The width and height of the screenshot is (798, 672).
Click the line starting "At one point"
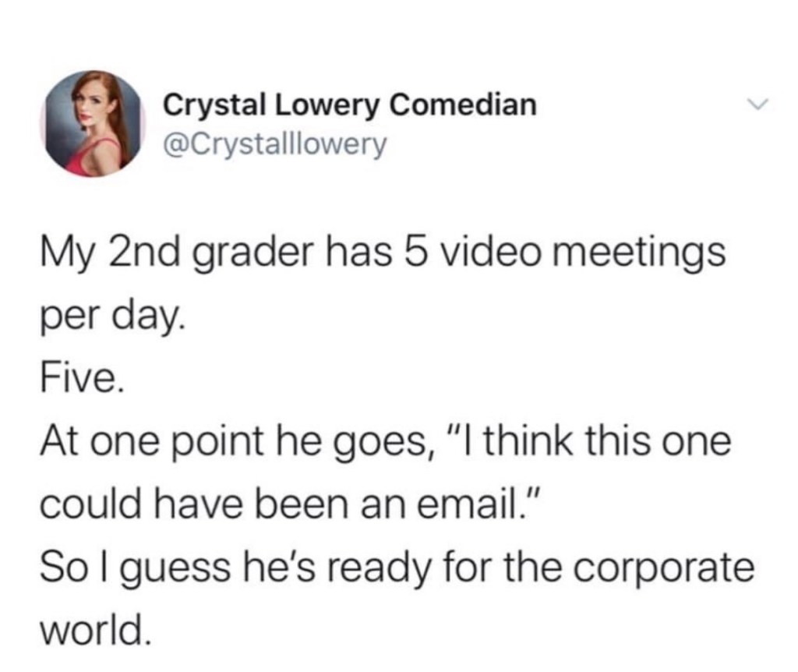(x=387, y=443)
